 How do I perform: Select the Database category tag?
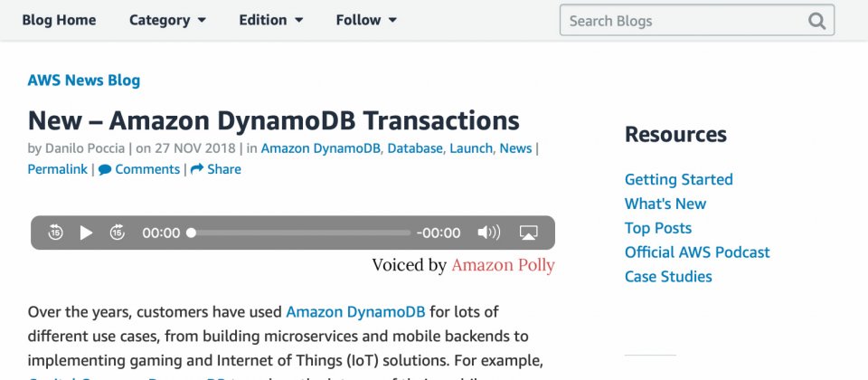[415, 148]
